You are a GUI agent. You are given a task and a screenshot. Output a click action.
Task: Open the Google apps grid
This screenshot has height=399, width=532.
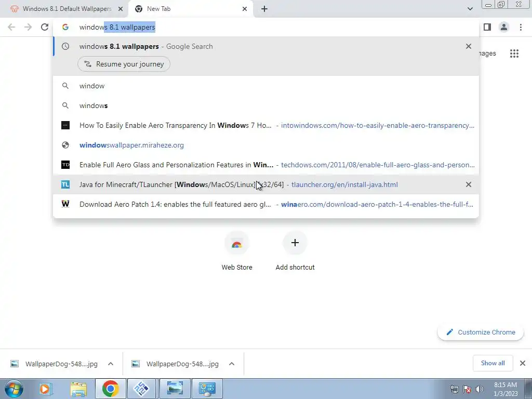tap(514, 54)
